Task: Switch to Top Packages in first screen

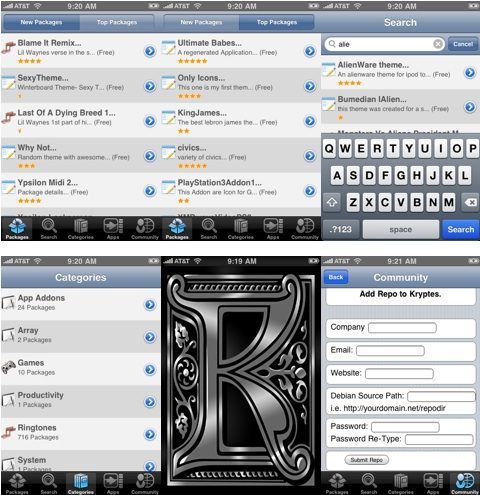Action: [117, 22]
